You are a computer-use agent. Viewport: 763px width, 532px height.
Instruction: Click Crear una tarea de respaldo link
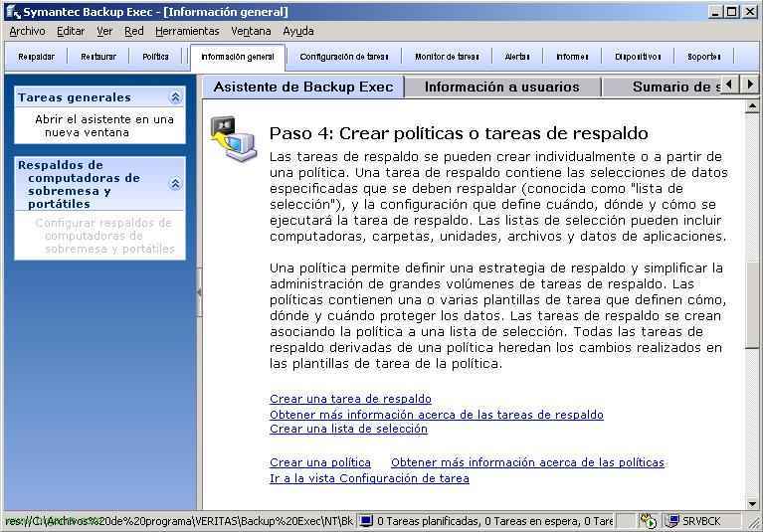coord(350,399)
